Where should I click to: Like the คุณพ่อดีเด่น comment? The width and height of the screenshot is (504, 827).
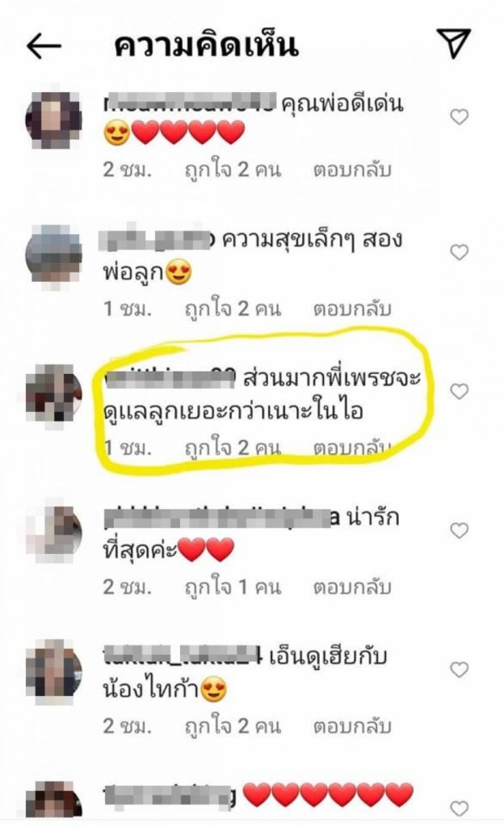click(460, 116)
